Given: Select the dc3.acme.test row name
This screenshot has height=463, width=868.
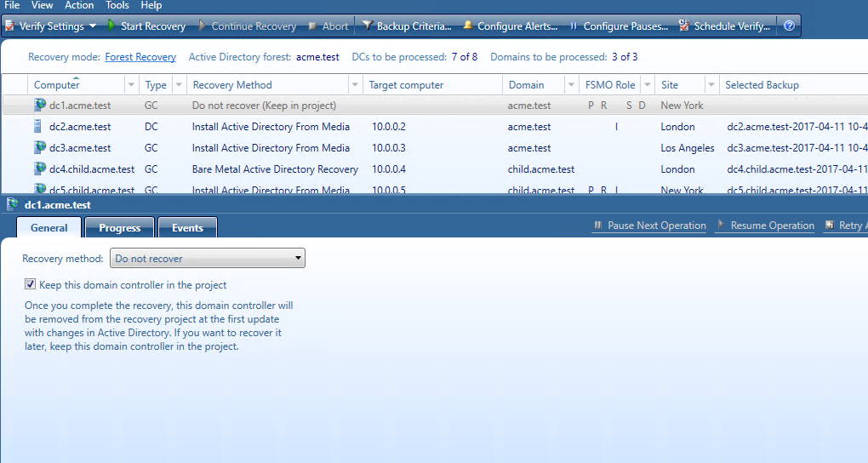Looking at the screenshot, I should click(80, 148).
